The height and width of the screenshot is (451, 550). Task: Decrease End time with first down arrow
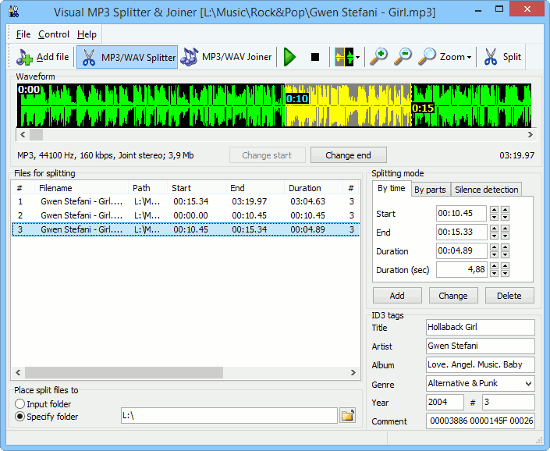point(494,236)
